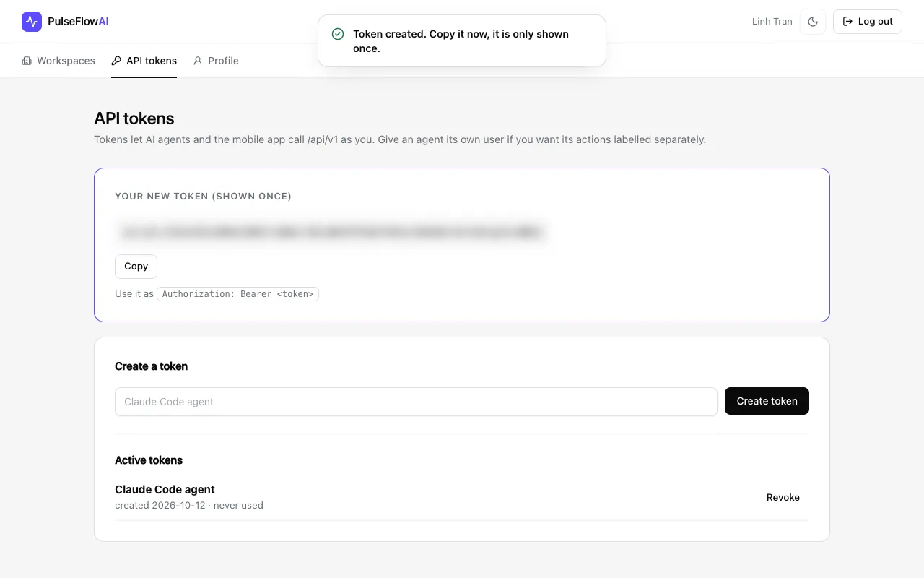Focus the token name input field
This screenshot has height=578, width=924.
point(416,402)
